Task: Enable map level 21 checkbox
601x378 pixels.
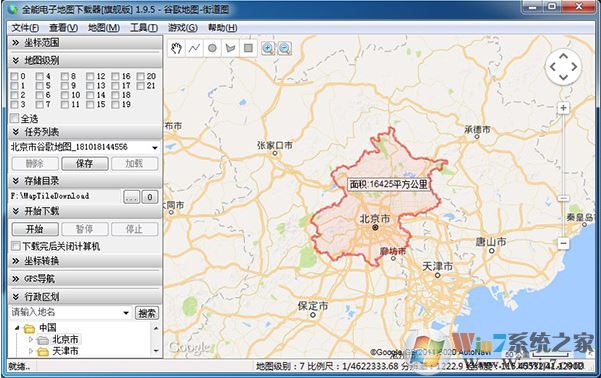Action: point(141,85)
